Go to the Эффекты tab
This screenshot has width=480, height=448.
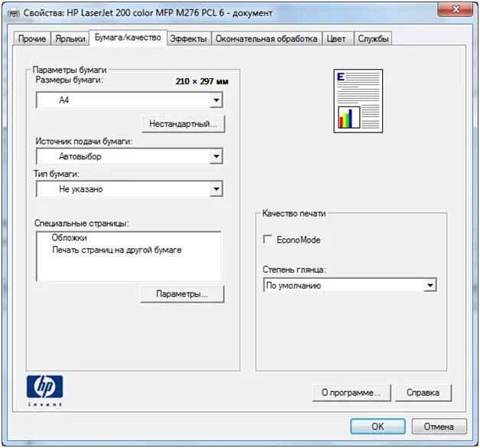point(188,38)
